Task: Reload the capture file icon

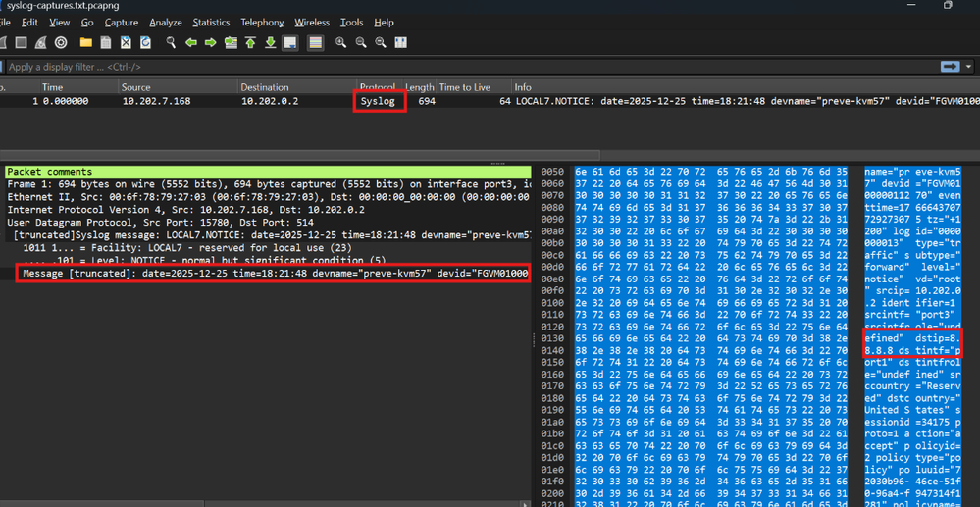Action: pos(145,42)
